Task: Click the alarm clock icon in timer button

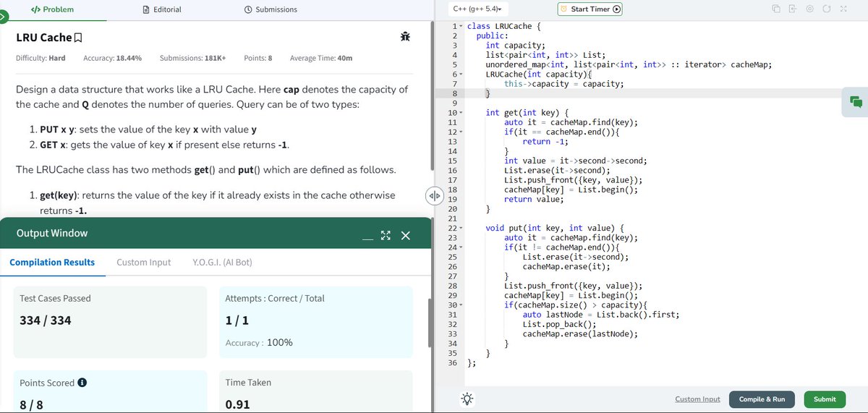Action: coord(563,9)
